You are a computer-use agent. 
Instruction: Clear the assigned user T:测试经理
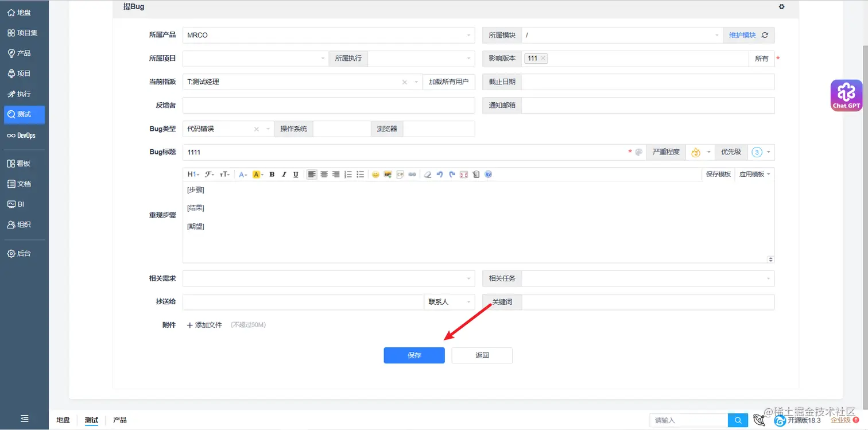tap(404, 82)
